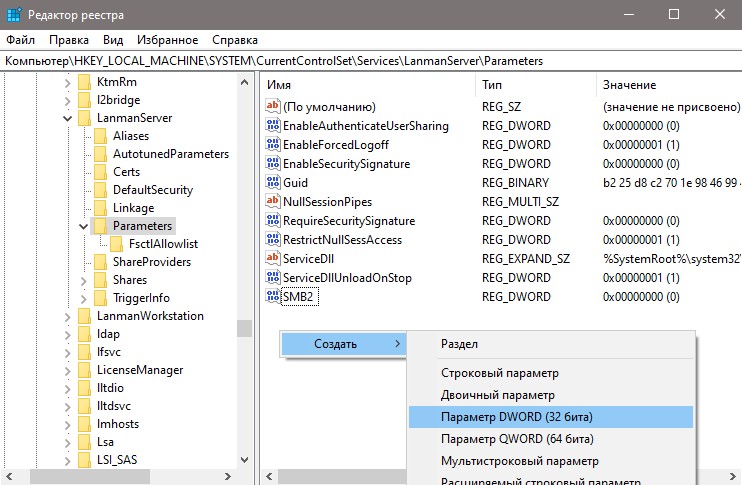Choose Двоичный параметр in the submenu
The width and height of the screenshot is (742, 485).
tap(551, 395)
